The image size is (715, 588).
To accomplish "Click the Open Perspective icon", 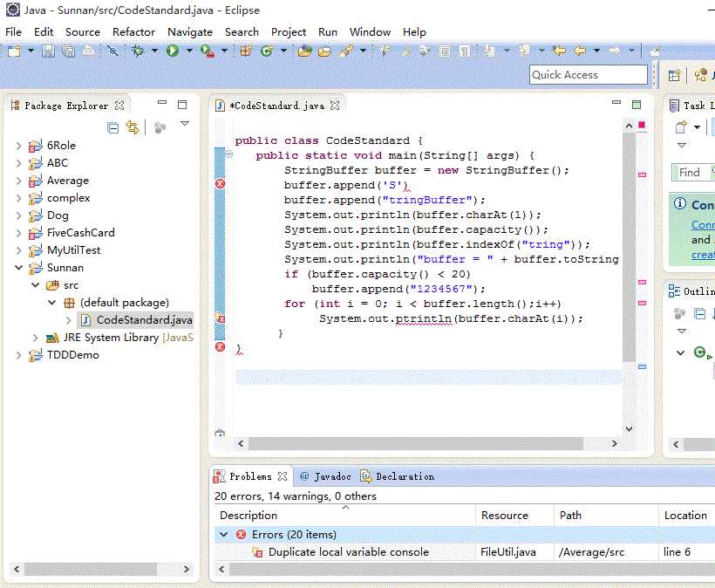I will click(674, 75).
